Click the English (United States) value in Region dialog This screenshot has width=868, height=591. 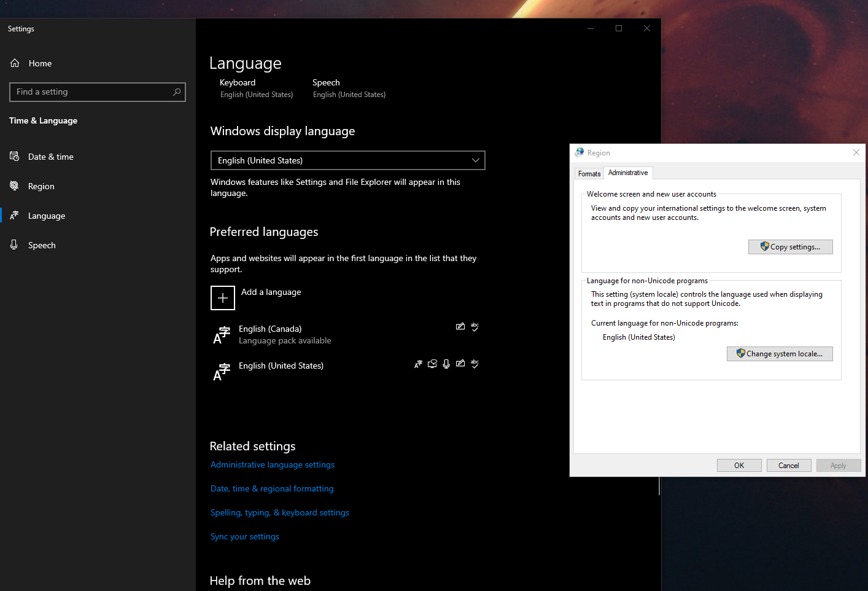639,337
